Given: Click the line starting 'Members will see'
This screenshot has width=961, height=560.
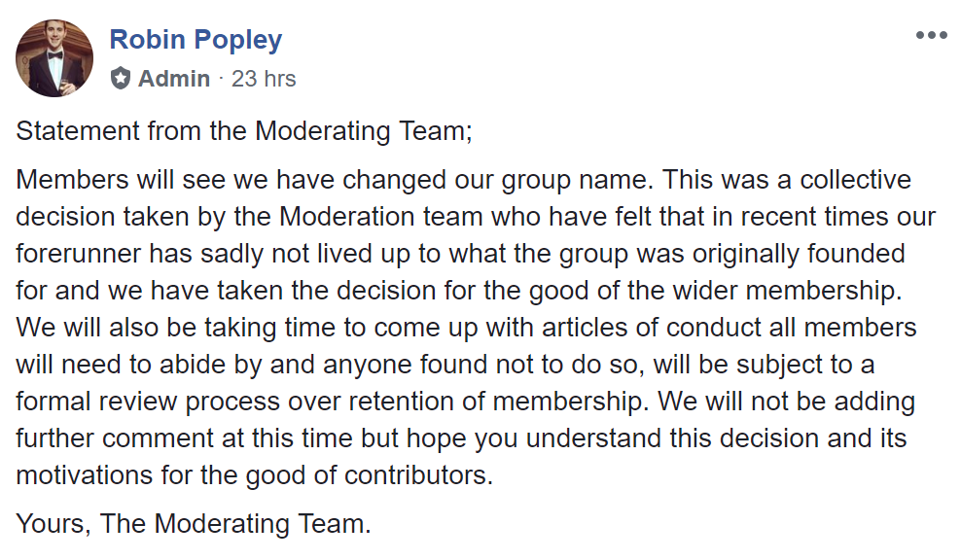Looking at the screenshot, I should click(x=463, y=180).
